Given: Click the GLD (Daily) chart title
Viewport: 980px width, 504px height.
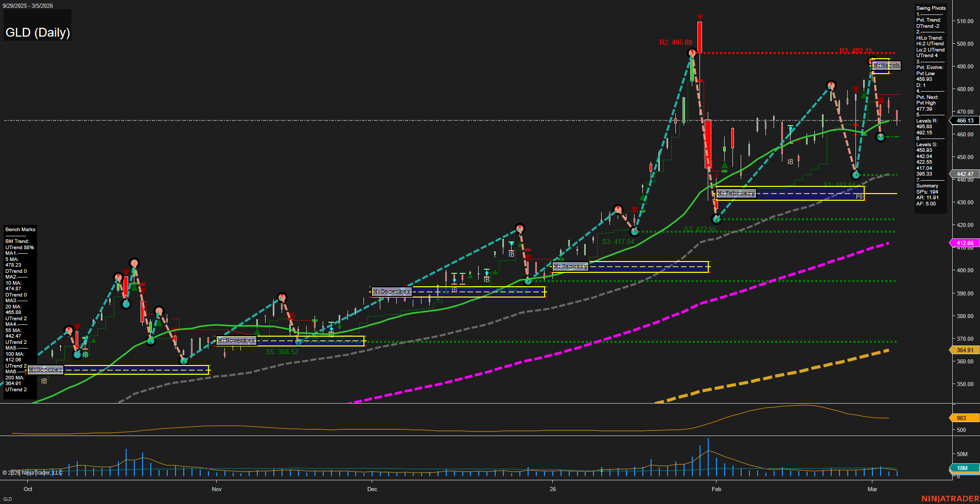Looking at the screenshot, I should point(37,32).
